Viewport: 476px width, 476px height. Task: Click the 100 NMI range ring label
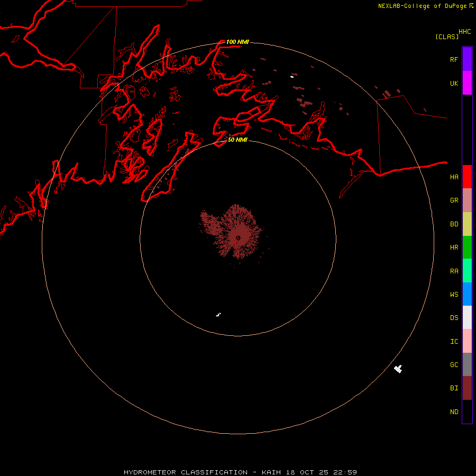coord(237,42)
